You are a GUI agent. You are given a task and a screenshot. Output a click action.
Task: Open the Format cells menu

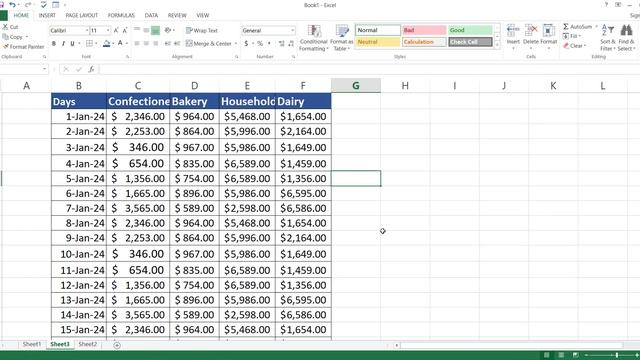(549, 37)
